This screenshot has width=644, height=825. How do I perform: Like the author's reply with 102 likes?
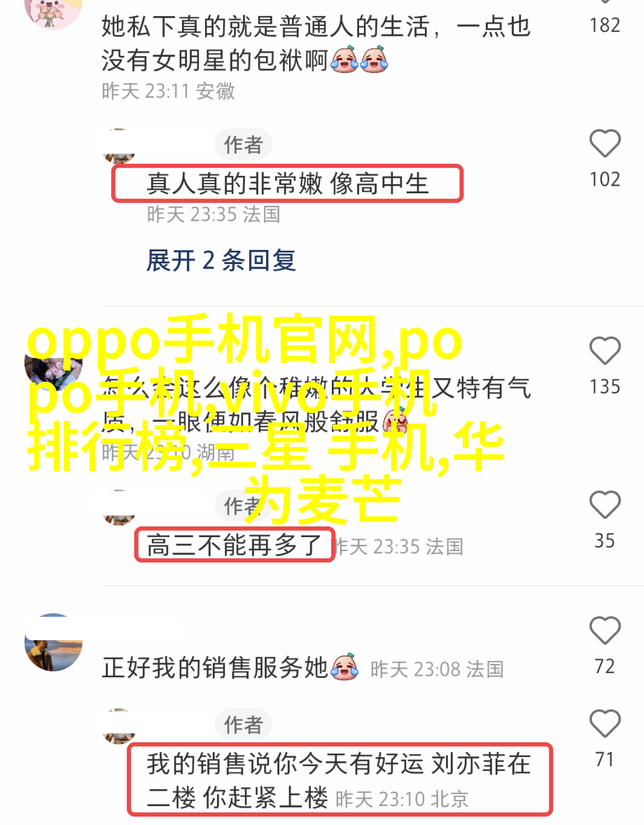point(605,143)
